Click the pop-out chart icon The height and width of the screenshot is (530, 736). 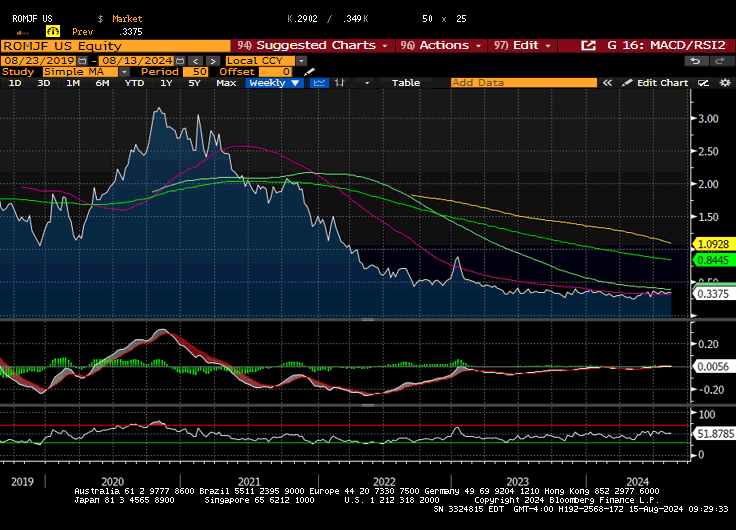pos(589,46)
